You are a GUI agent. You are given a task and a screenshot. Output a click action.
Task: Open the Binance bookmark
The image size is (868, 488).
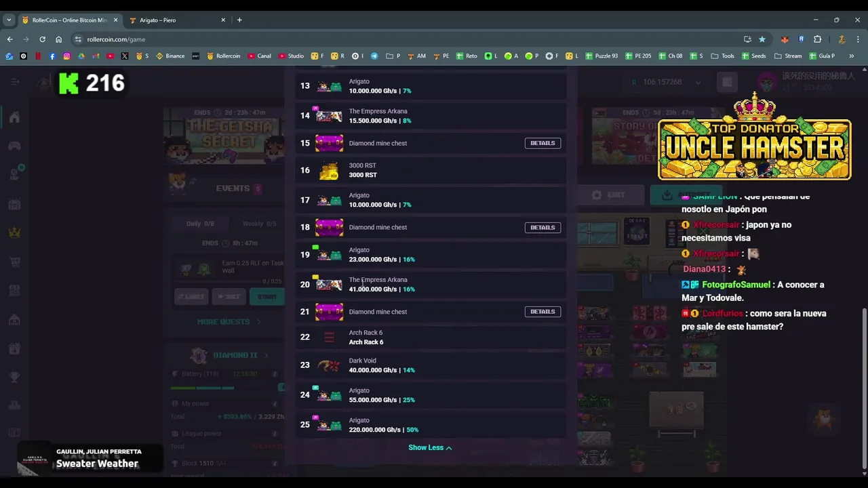170,56
